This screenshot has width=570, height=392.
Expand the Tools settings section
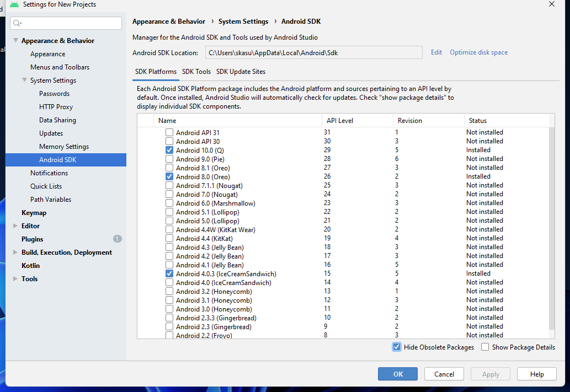[15, 278]
